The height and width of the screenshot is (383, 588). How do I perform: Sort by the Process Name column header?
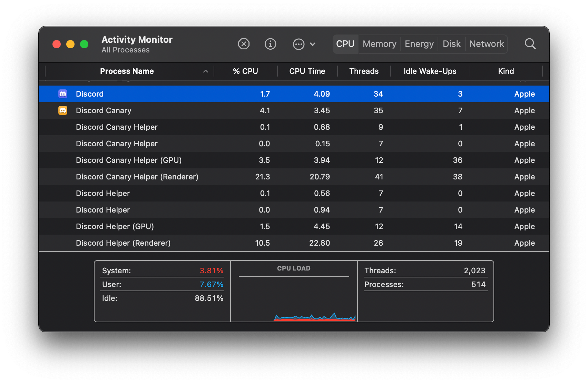tap(127, 71)
